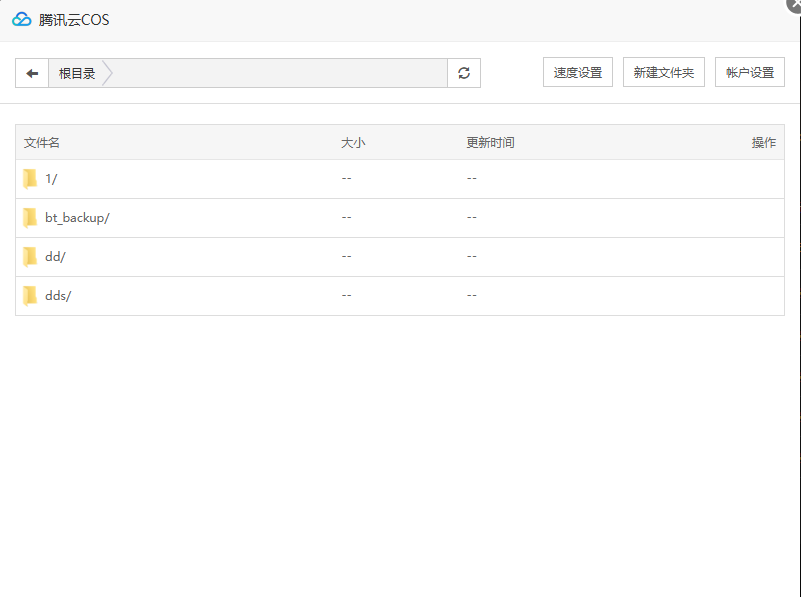801x597 pixels.
Task: Open 速度设置 speed settings
Action: [578, 73]
